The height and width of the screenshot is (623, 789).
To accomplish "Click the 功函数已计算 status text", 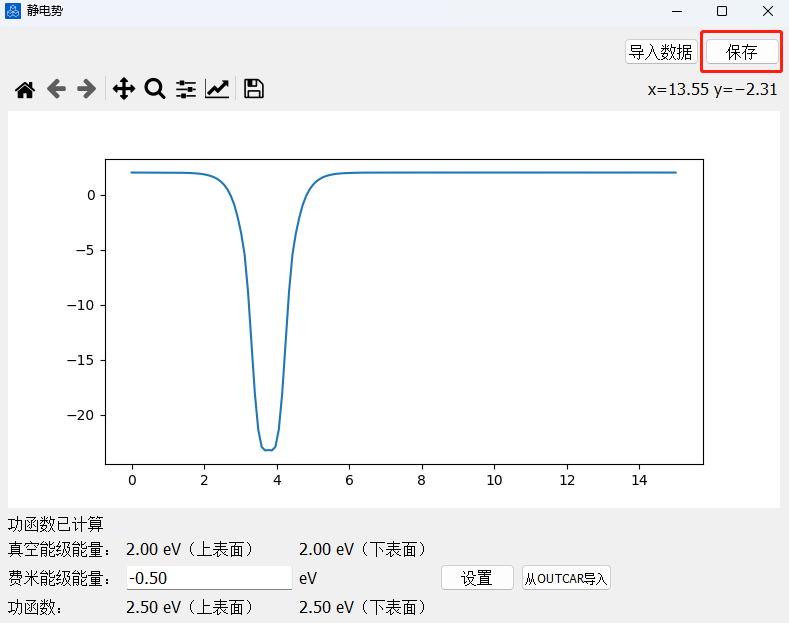I will tap(56, 524).
